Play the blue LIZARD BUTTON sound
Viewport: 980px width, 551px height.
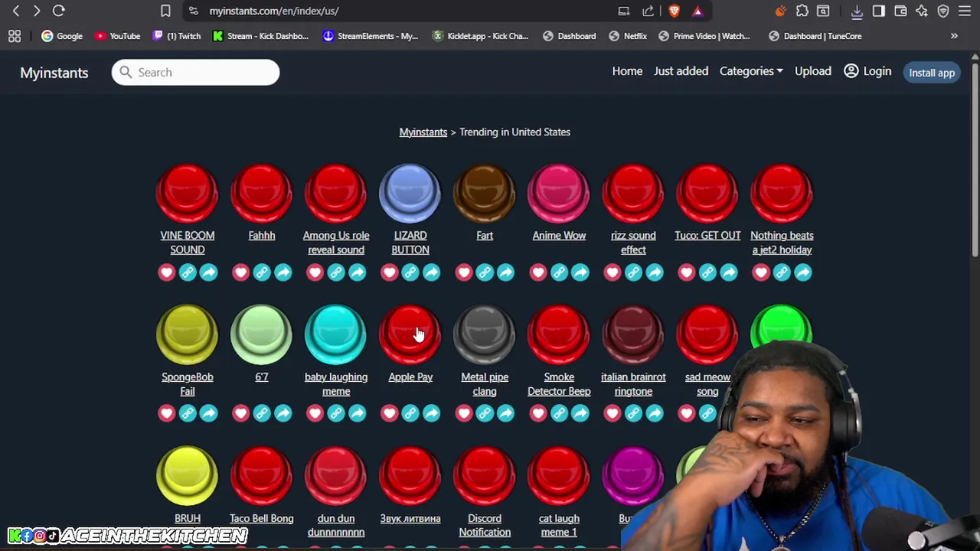coord(410,193)
